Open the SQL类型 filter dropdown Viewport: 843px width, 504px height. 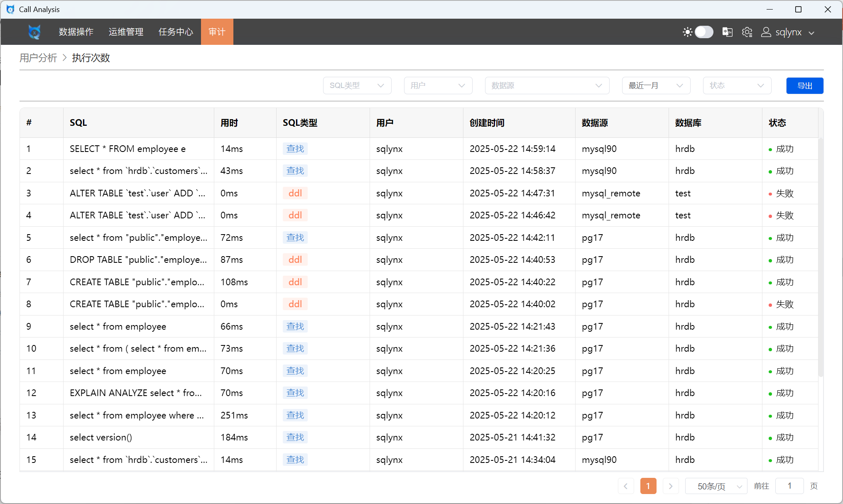[x=357, y=86]
